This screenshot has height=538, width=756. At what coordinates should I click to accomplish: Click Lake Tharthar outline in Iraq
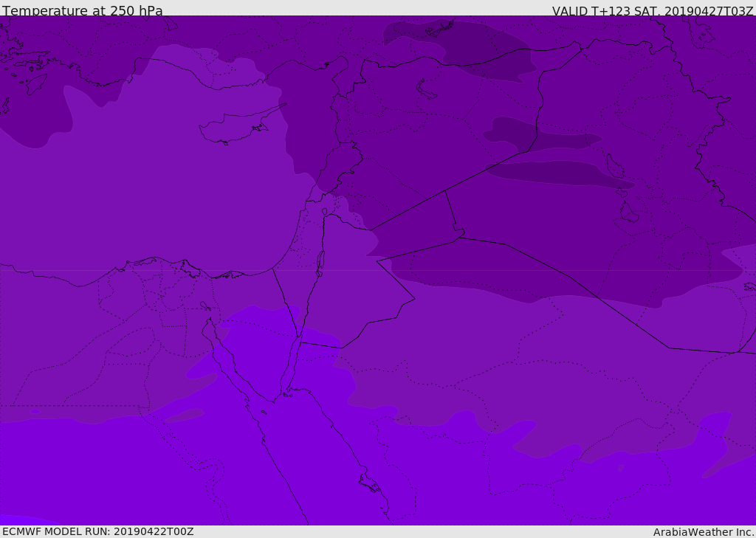[x=614, y=165]
